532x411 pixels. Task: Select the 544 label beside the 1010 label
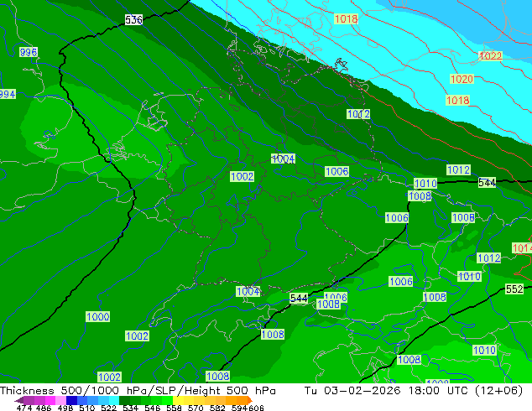487,183
